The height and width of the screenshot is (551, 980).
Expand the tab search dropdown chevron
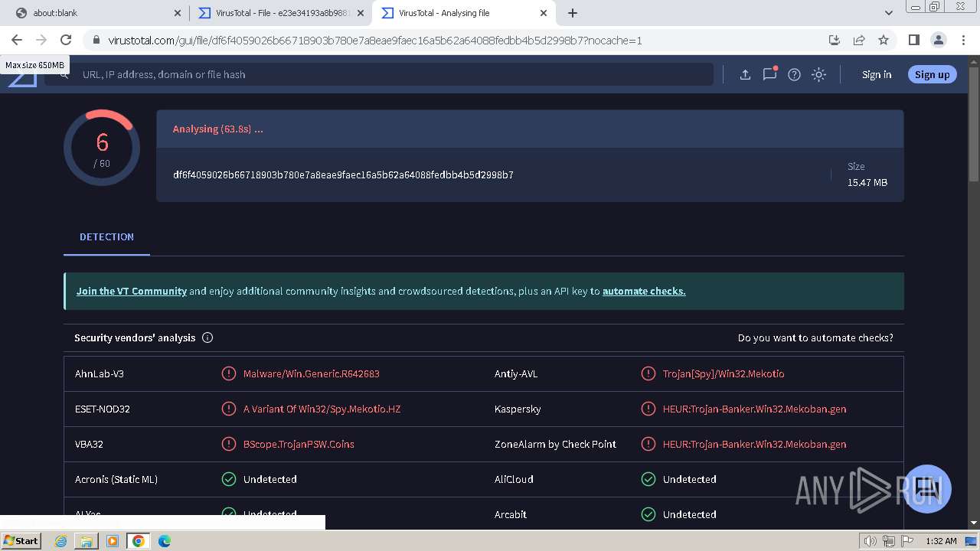[x=888, y=13]
